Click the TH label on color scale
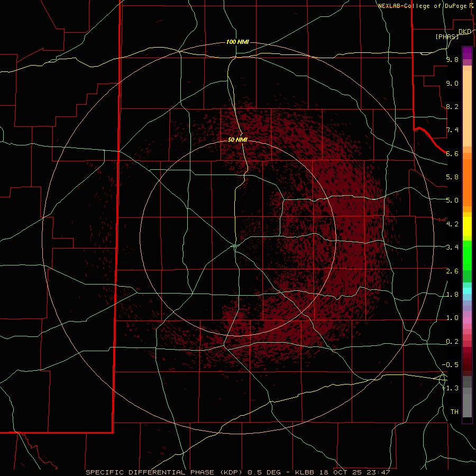 coord(454,411)
